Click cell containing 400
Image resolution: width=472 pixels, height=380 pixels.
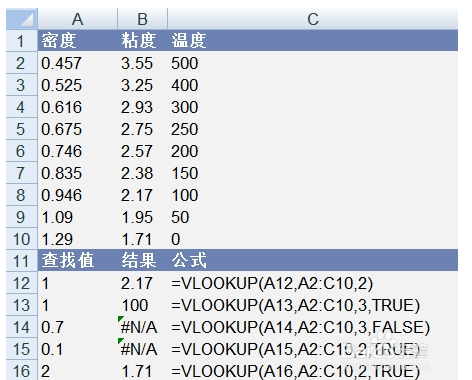(x=313, y=85)
